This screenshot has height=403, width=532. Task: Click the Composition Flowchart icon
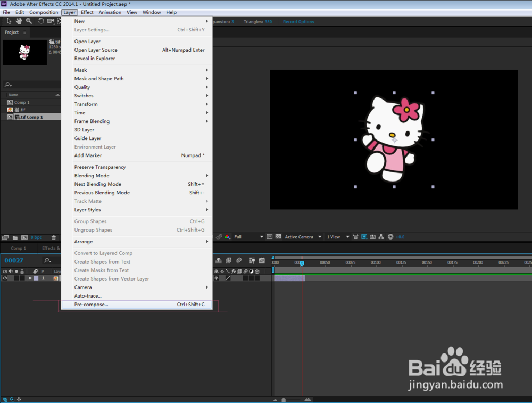coord(381,237)
